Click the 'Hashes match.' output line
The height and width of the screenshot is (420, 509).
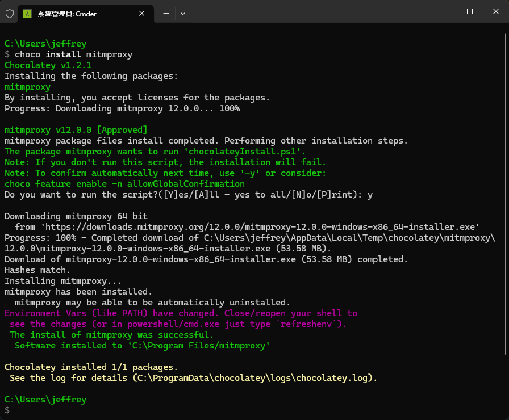[37, 270]
